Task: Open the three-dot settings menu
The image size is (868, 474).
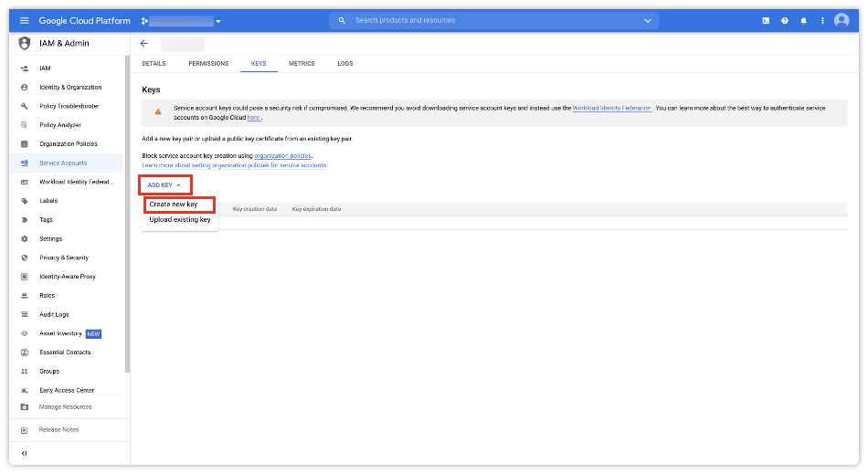Action: click(822, 20)
